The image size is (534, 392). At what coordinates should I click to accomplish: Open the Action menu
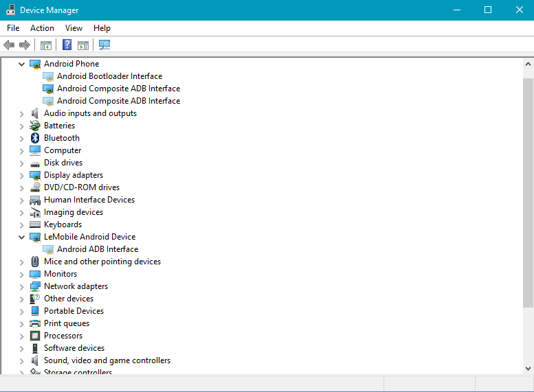[42, 28]
